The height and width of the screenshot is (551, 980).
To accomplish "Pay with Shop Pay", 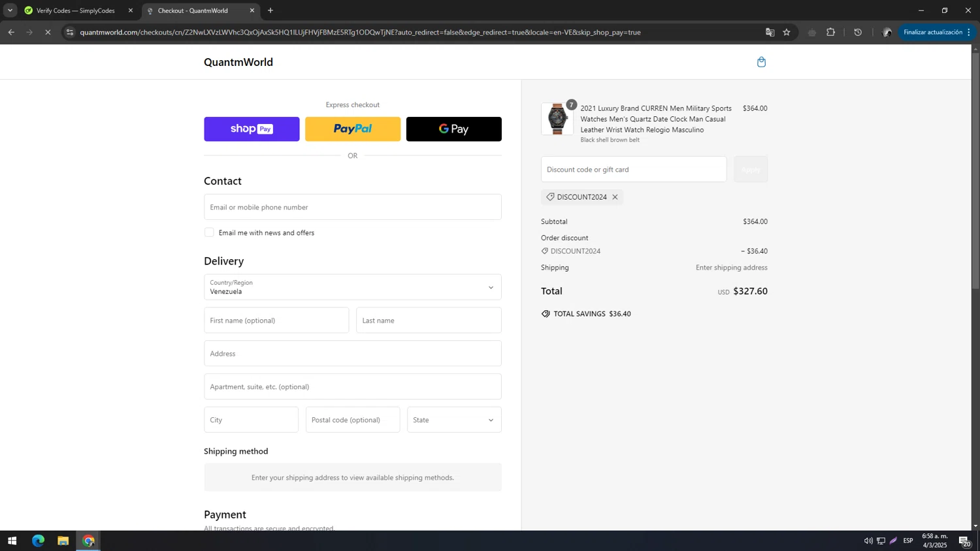I will click(x=252, y=129).
